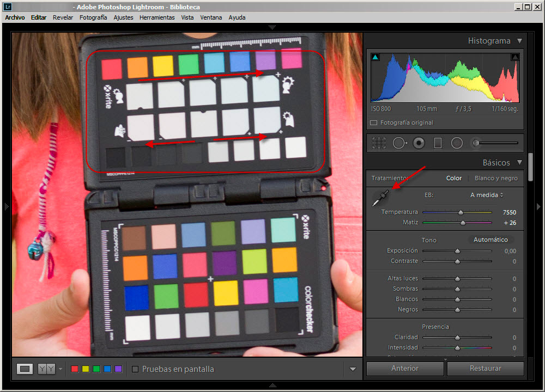Select the Crop overlay tool
This screenshot has height=392, width=545.
click(379, 143)
